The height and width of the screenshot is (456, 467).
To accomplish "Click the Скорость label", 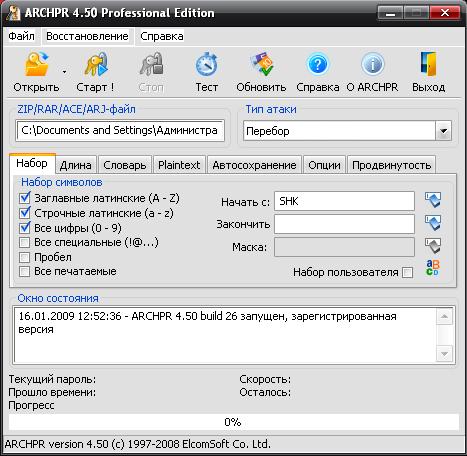I will (265, 379).
